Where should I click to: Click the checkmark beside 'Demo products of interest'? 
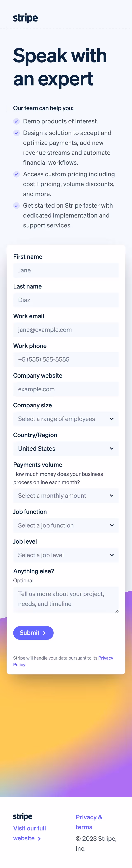point(16,121)
